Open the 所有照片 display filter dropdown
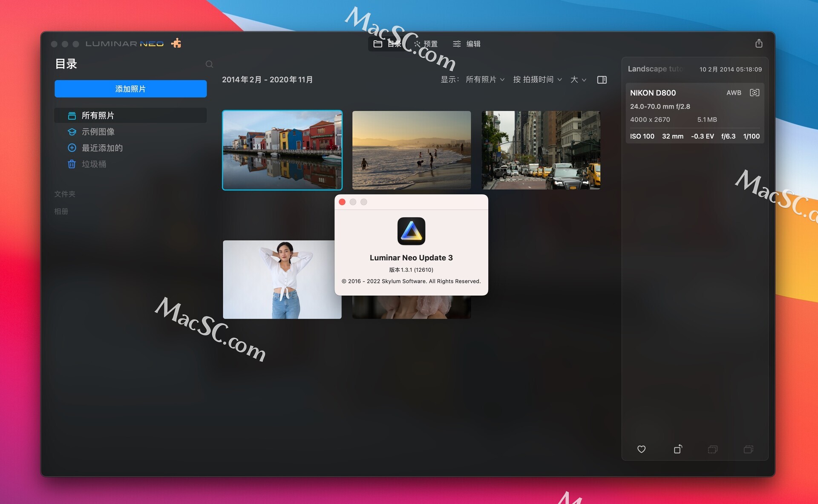 (485, 80)
